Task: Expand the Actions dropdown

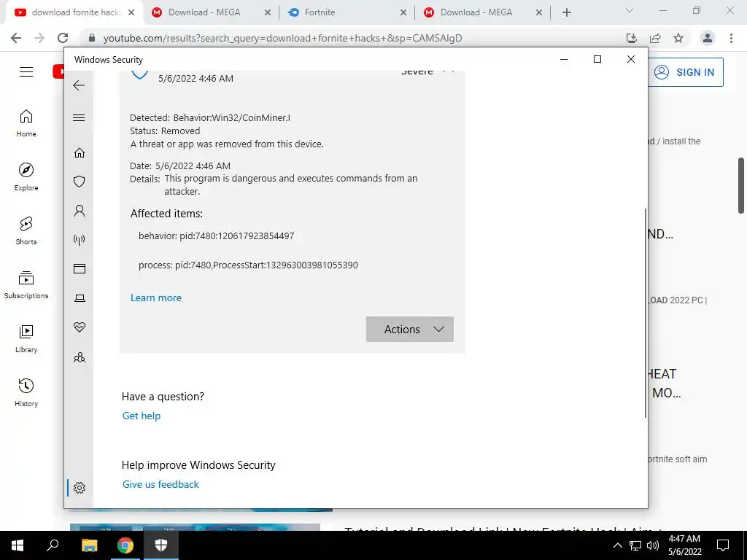Action: coord(410,329)
